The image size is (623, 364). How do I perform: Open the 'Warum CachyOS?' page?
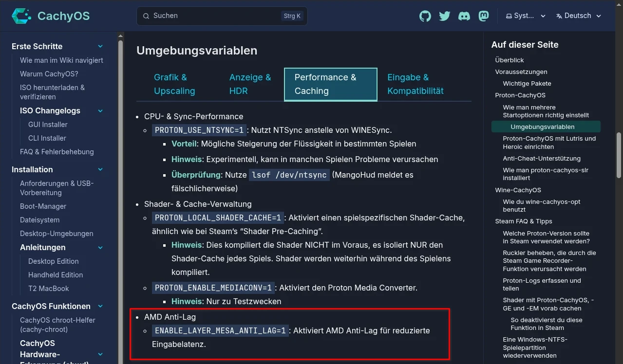pos(49,74)
